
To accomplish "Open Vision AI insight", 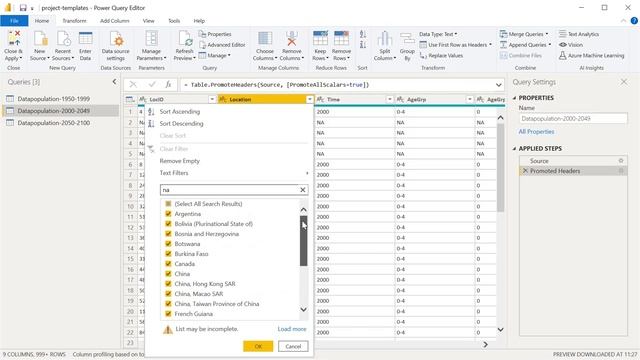I will click(x=571, y=45).
